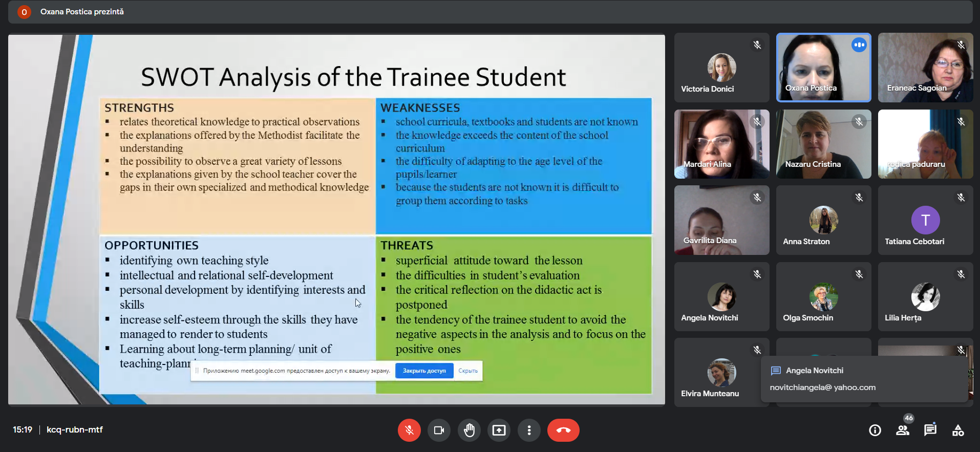This screenshot has height=452, width=980.
Task: Show the participants list icon
Action: tap(903, 431)
